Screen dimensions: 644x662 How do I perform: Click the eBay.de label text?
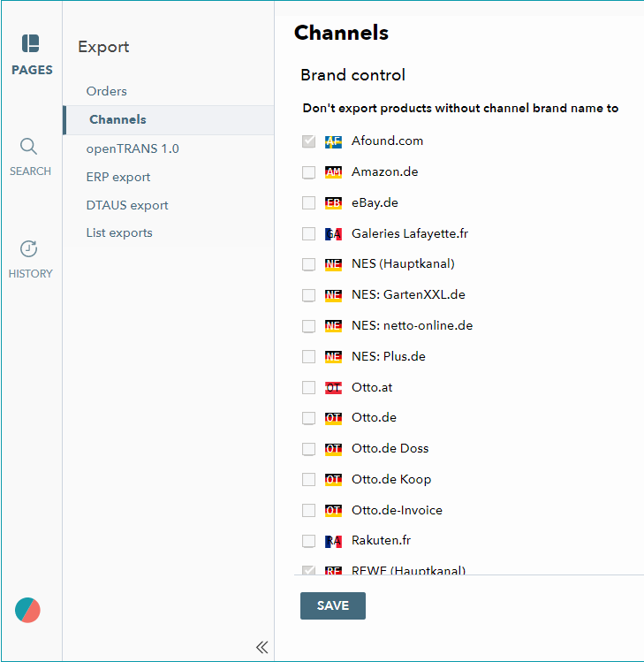tap(375, 202)
